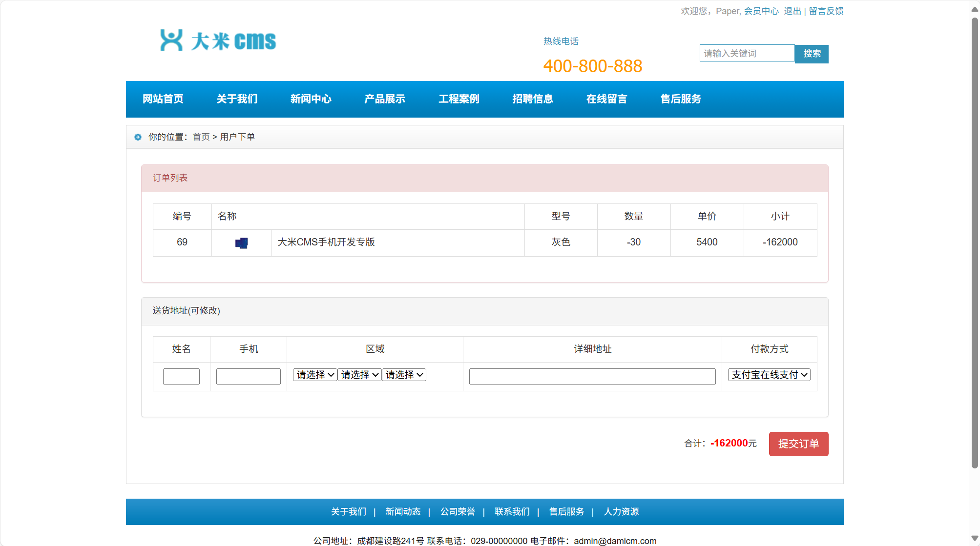The width and height of the screenshot is (980, 546).
Task: Expand the second region 请选择 dropdown
Action: pos(359,375)
